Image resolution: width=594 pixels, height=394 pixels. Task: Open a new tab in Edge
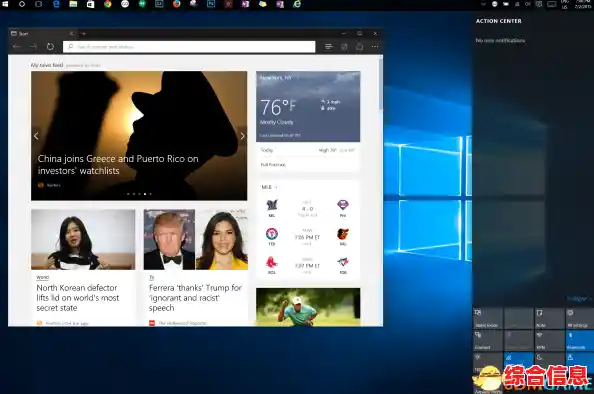click(83, 33)
